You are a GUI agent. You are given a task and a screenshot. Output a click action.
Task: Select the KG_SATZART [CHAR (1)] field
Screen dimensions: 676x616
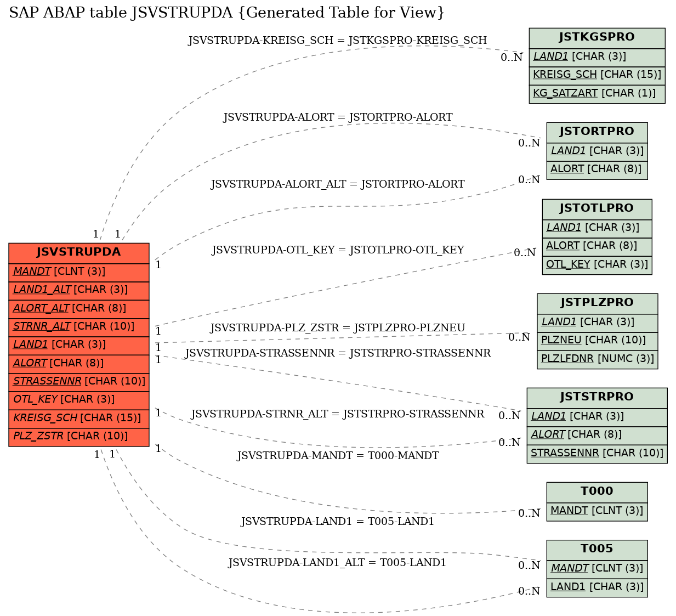point(597,94)
